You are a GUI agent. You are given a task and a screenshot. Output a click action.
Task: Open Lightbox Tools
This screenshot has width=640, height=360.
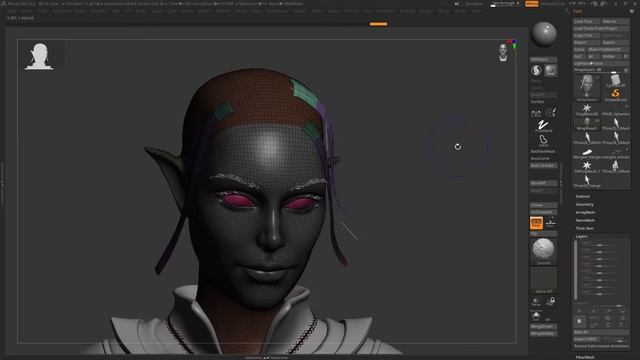[x=601, y=64]
